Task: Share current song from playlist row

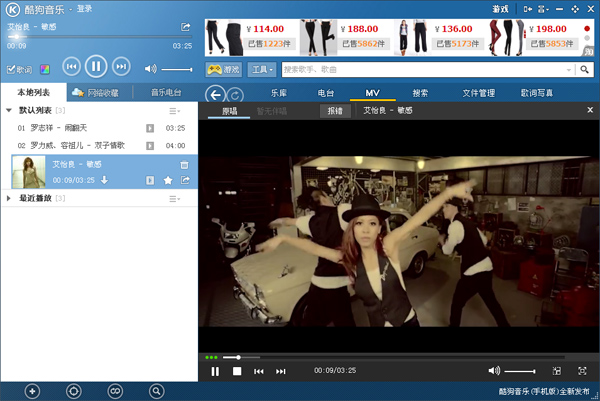Action: click(185, 180)
